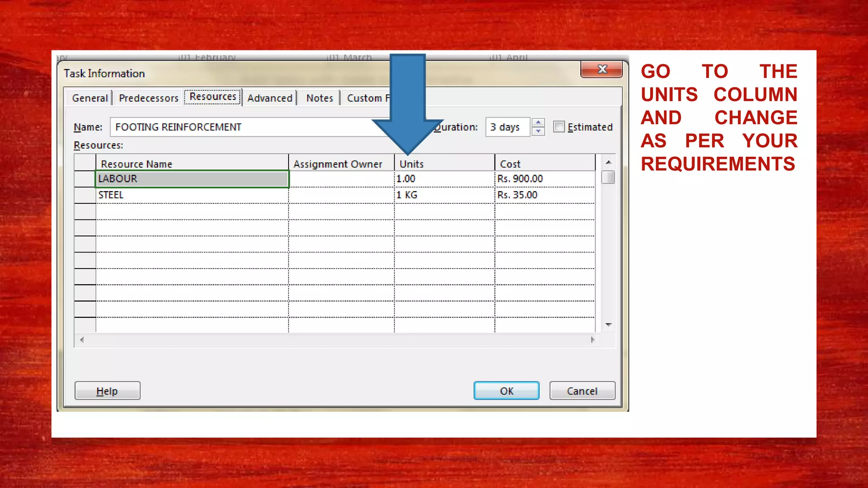Viewport: 868px width, 488px height.
Task: Click Assignment Owner cell for LABOUR
Action: [x=341, y=179]
